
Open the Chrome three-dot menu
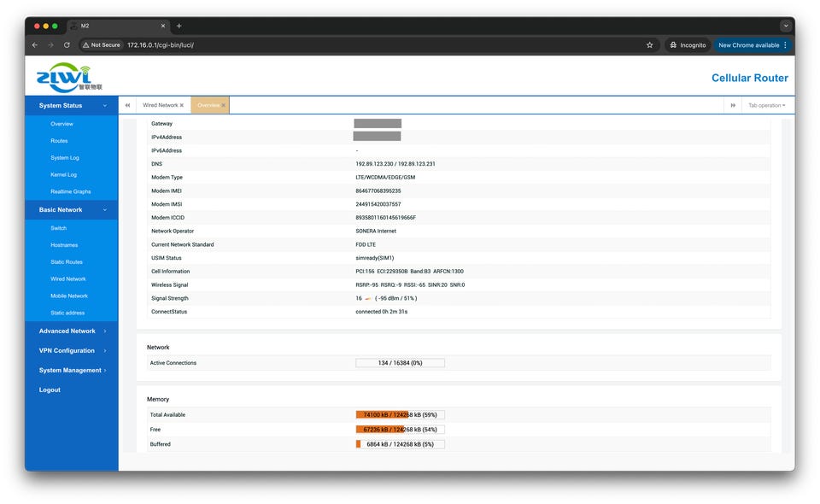786,45
